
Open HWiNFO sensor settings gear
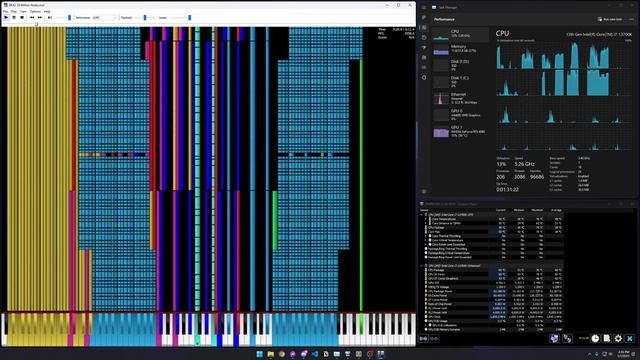[618, 338]
